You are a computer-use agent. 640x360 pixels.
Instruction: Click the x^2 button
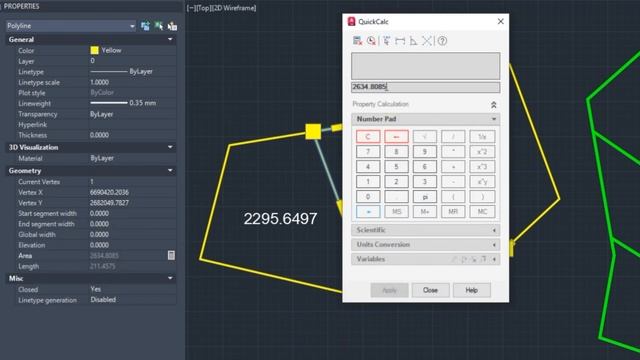(482, 152)
